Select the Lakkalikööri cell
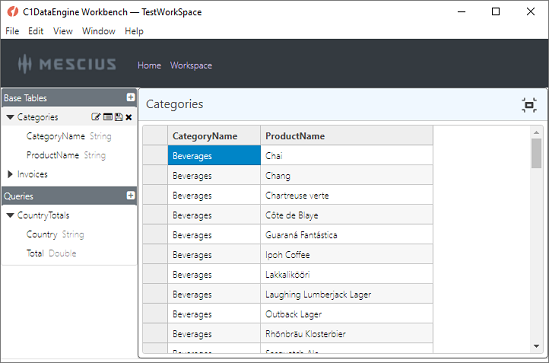 point(347,274)
